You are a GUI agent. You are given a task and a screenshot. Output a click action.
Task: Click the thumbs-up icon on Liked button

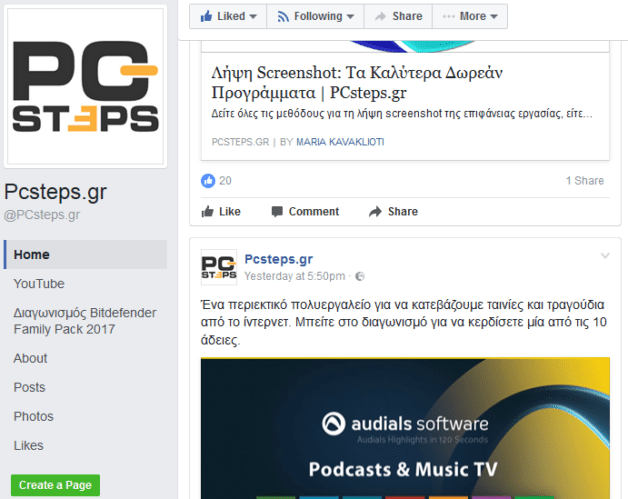tap(206, 16)
